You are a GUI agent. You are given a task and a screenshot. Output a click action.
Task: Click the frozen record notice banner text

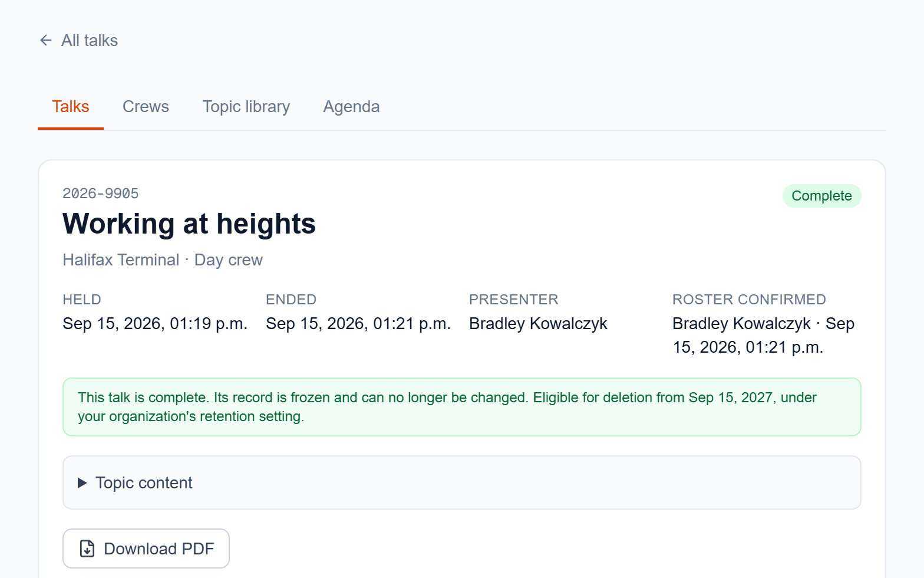point(447,407)
